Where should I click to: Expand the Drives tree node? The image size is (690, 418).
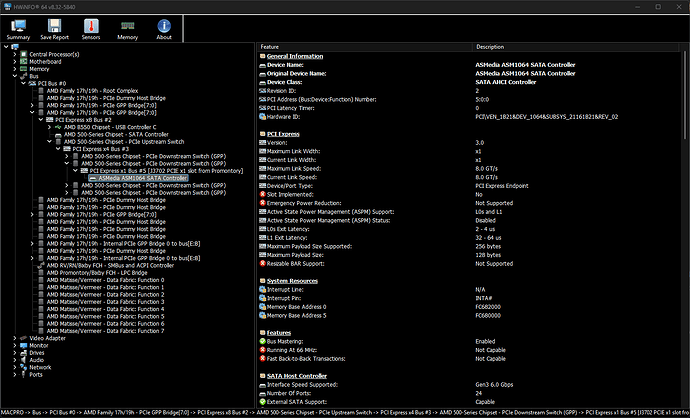pyautogui.click(x=15, y=353)
